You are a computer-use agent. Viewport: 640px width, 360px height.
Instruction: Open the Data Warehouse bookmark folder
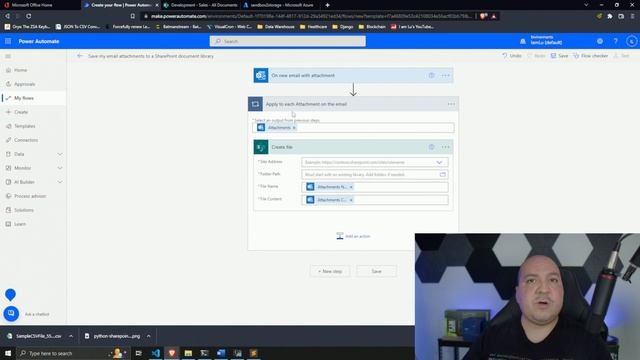click(276, 27)
